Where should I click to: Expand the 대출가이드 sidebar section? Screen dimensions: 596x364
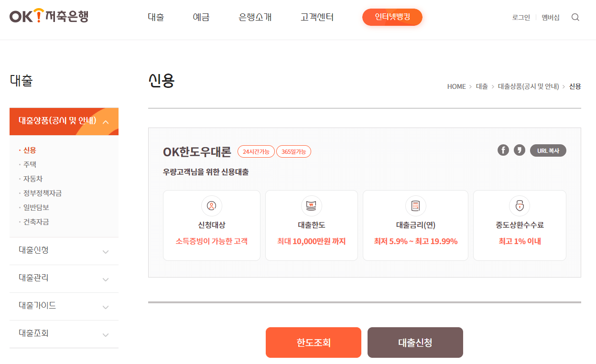pos(64,306)
